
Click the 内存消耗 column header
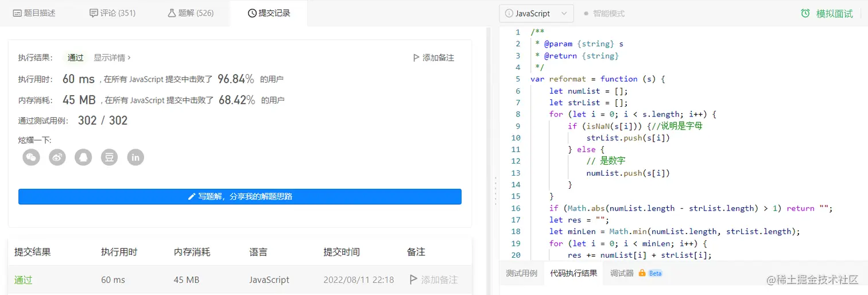point(192,252)
